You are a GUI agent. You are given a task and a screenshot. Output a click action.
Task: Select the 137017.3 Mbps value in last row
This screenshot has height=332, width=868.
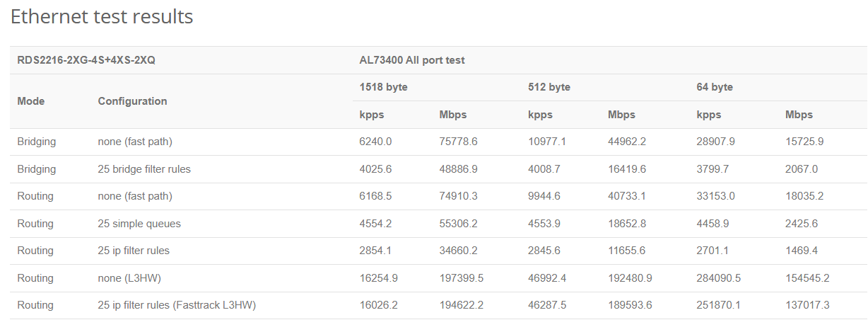(x=807, y=305)
